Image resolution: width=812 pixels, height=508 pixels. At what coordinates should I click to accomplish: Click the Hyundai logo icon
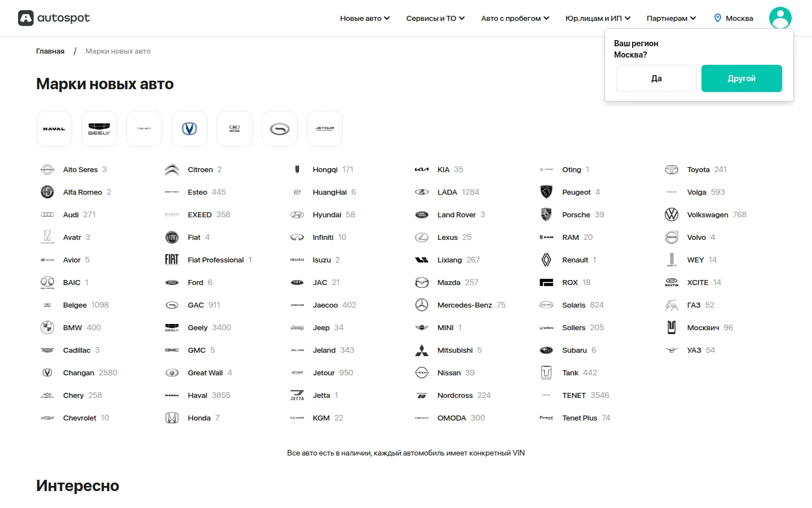click(x=297, y=214)
